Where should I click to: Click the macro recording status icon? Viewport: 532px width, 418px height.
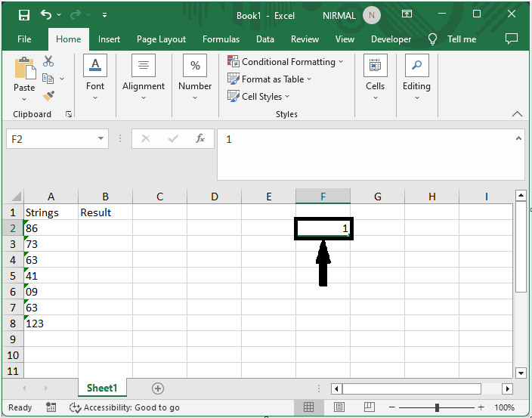51,407
